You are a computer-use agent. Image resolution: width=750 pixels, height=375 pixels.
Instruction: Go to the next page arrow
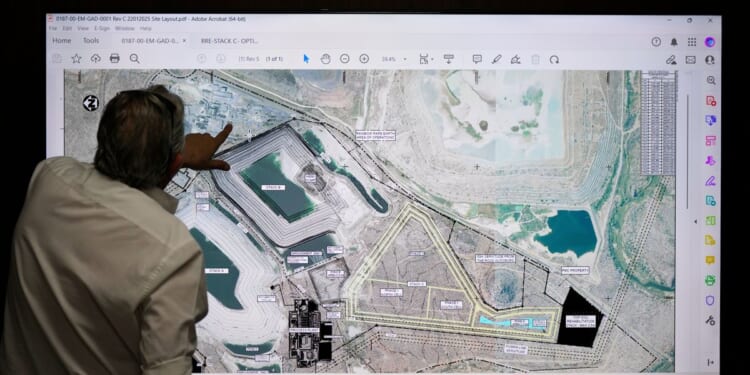(221, 58)
